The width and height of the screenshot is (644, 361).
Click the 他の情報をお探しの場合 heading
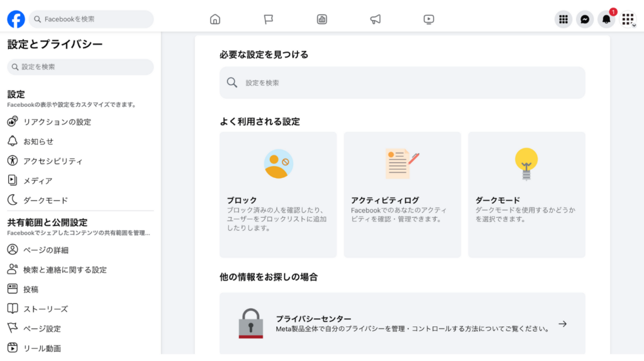(x=269, y=277)
